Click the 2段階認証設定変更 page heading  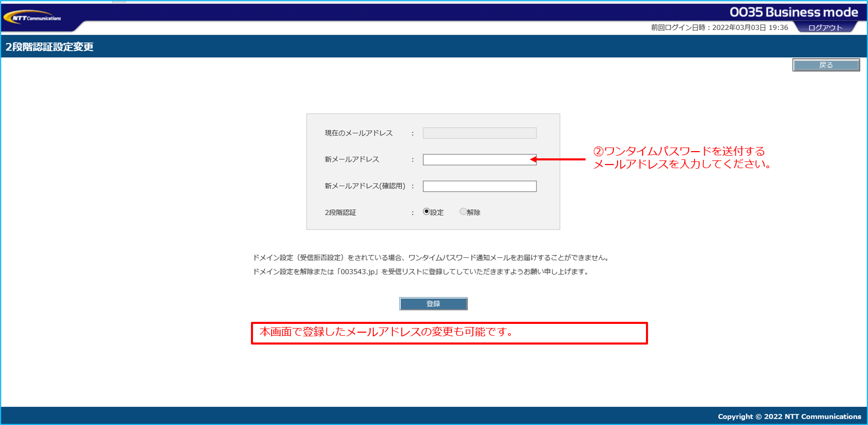pyautogui.click(x=50, y=47)
